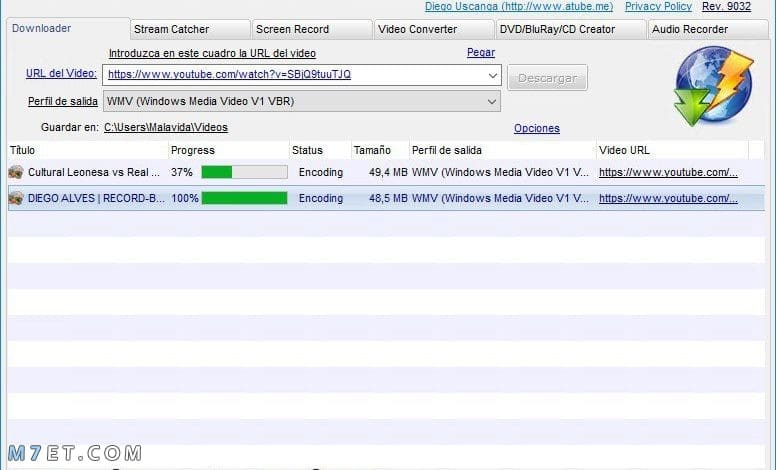Click the 49,4 MB size cell
Image resolution: width=776 pixels, height=470 pixels.
[388, 172]
